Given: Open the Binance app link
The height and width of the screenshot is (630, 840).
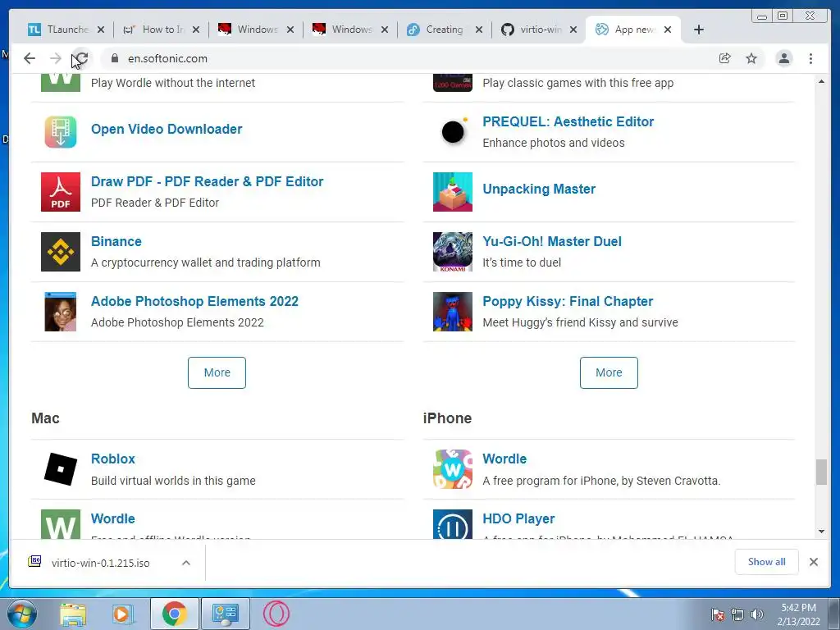Looking at the screenshot, I should [116, 242].
